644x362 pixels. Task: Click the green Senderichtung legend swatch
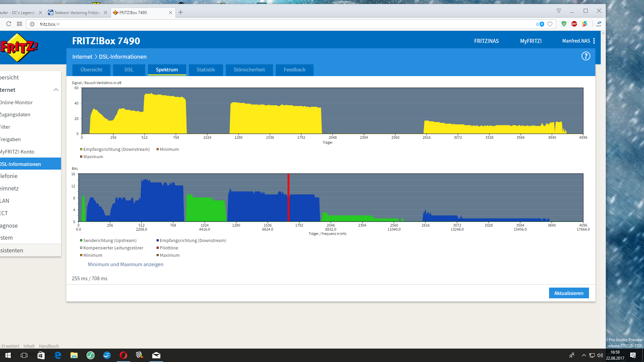click(81, 241)
